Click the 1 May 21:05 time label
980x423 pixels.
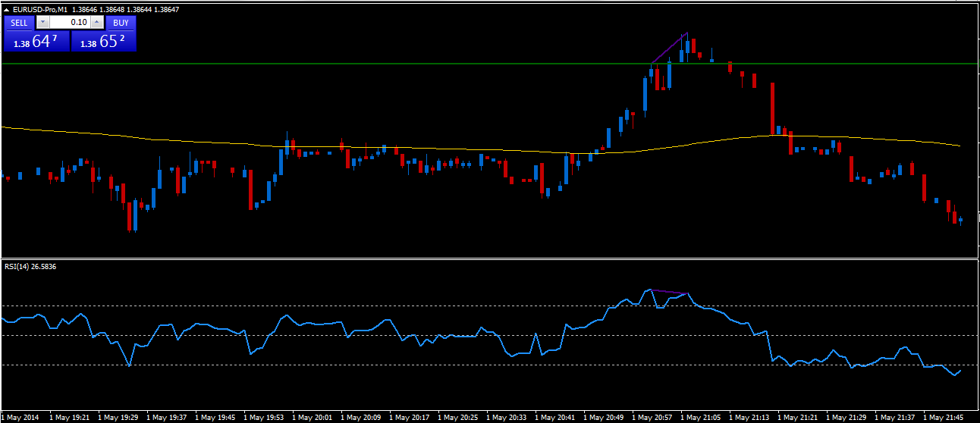[701, 418]
